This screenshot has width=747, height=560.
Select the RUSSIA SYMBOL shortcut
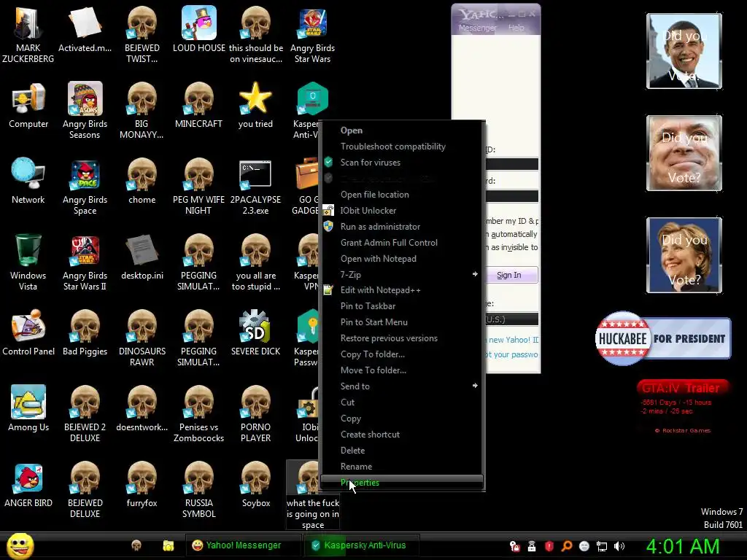(198, 489)
